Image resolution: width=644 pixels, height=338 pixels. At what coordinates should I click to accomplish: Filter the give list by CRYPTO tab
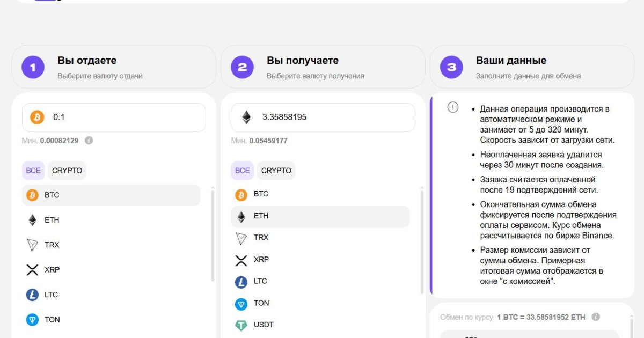67,171
